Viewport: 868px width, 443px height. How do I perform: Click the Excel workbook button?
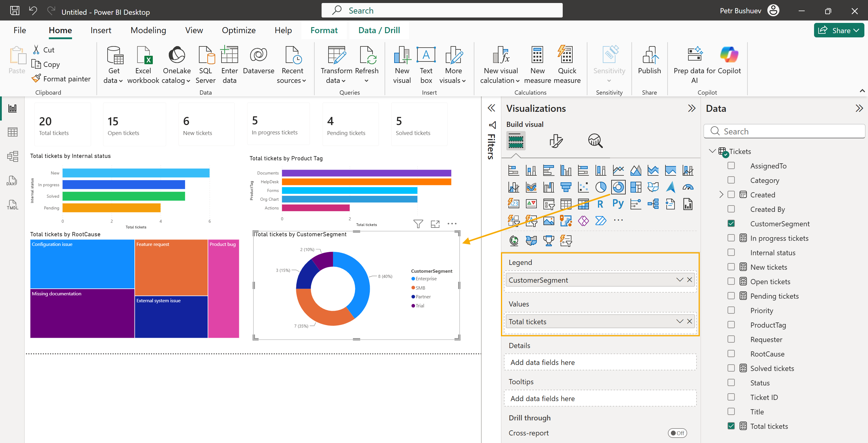[143, 65]
